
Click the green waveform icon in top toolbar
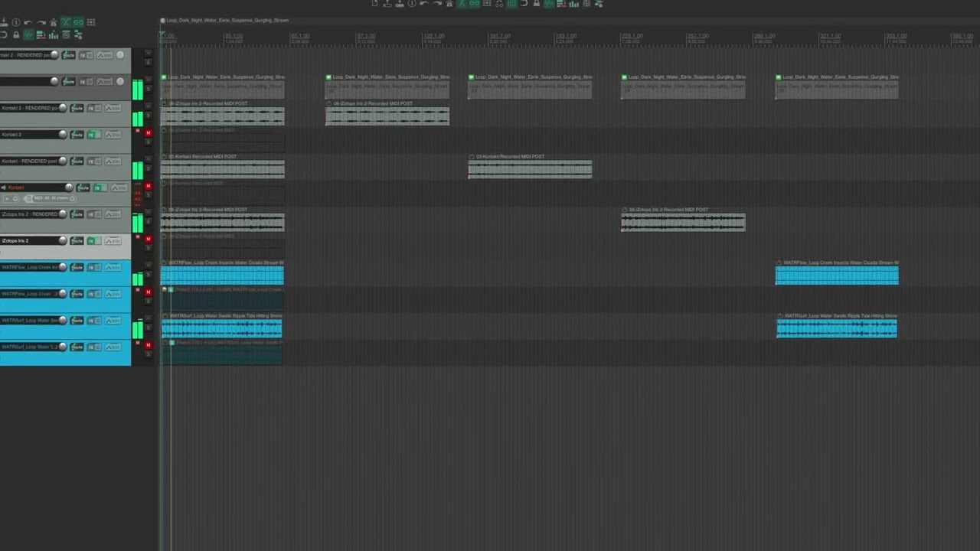pyautogui.click(x=548, y=4)
